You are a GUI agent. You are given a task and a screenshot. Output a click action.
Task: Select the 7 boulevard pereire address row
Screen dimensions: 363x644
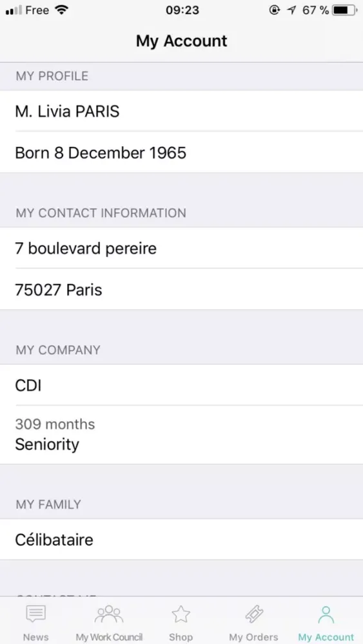(x=181, y=248)
